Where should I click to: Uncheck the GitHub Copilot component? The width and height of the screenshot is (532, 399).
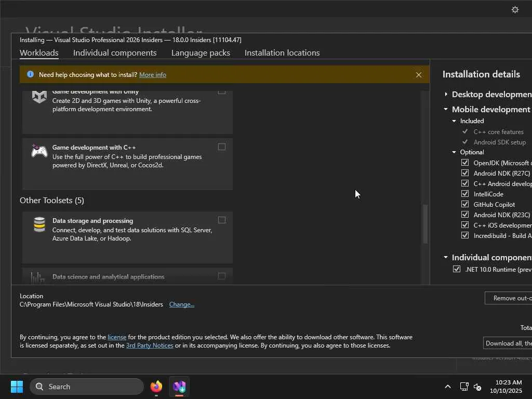465,204
